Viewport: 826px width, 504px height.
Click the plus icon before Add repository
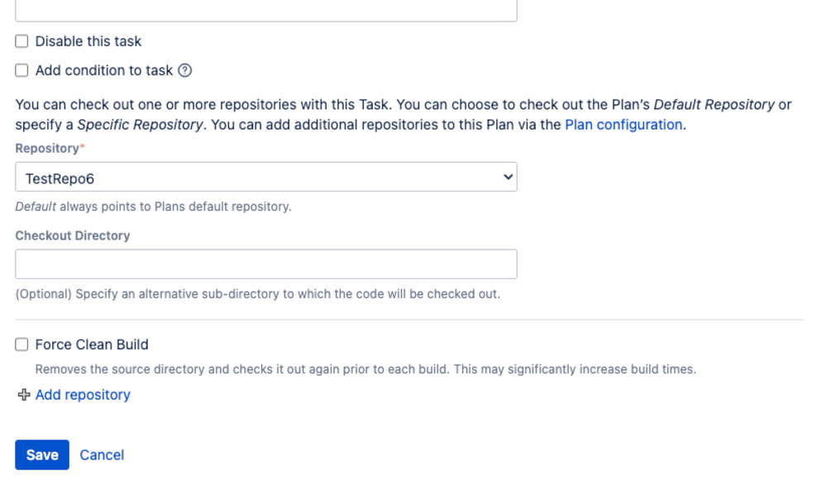[24, 394]
